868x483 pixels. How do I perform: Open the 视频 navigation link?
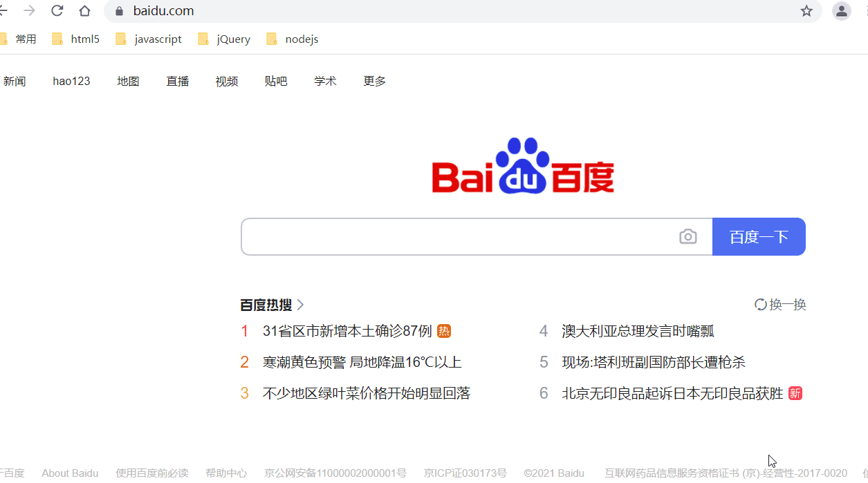click(227, 82)
